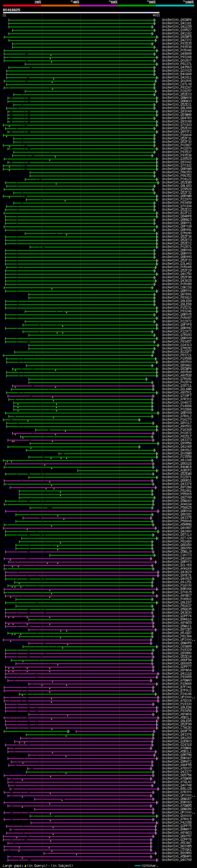Select hit label UniRef100_Q2XV15
Viewport: 197px width, 868px height.
point(177,71)
